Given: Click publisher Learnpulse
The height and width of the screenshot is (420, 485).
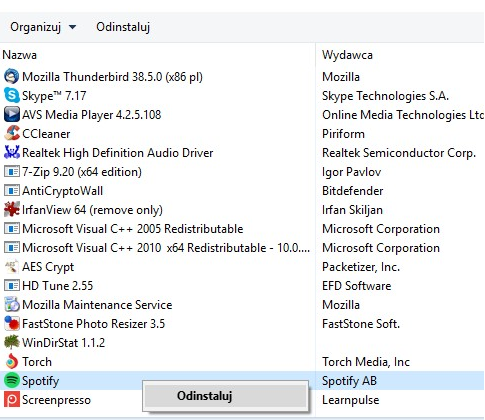Looking at the screenshot, I should click(350, 400).
